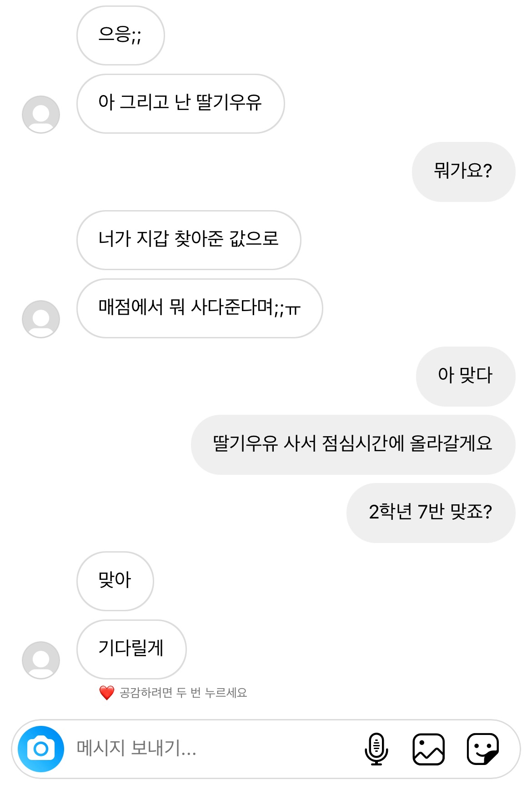Tap the '매점에서 뭐 사다준다며;;ㅠ' message bubble
The image size is (532, 800).
tap(200, 308)
